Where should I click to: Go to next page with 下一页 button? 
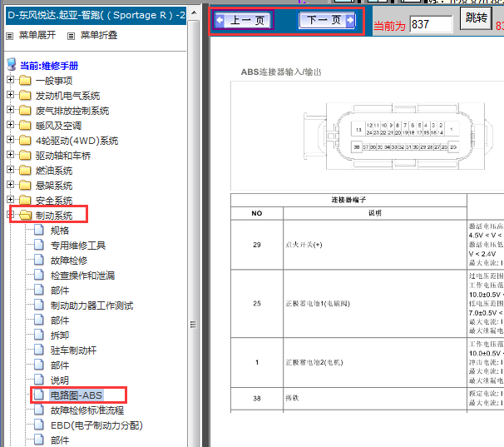(x=327, y=20)
